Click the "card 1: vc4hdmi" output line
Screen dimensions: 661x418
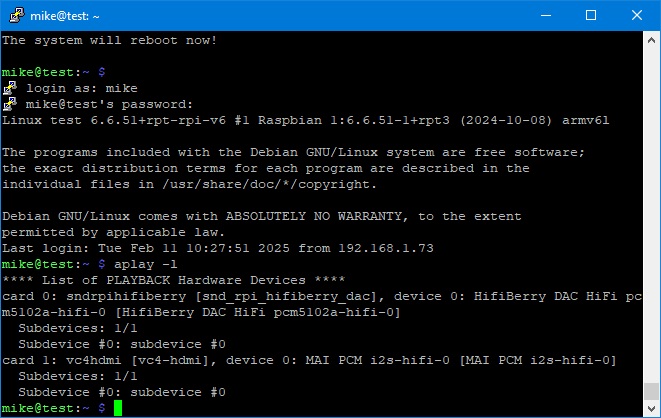309,360
